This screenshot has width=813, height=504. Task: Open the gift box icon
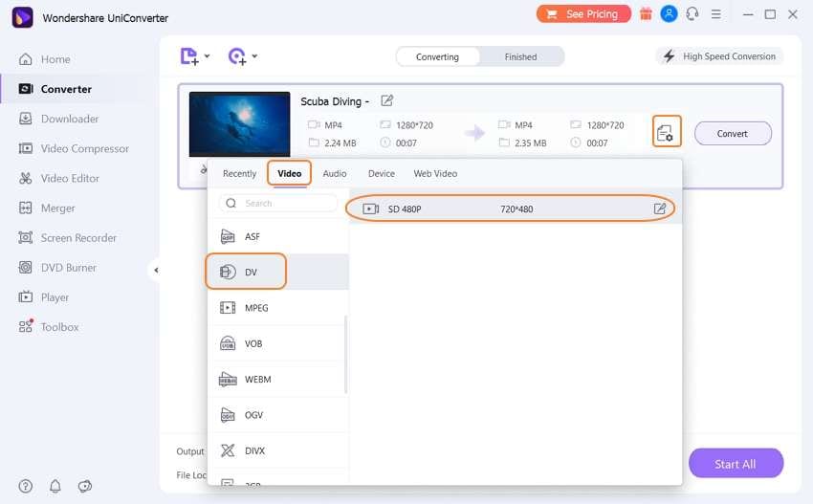coord(646,14)
